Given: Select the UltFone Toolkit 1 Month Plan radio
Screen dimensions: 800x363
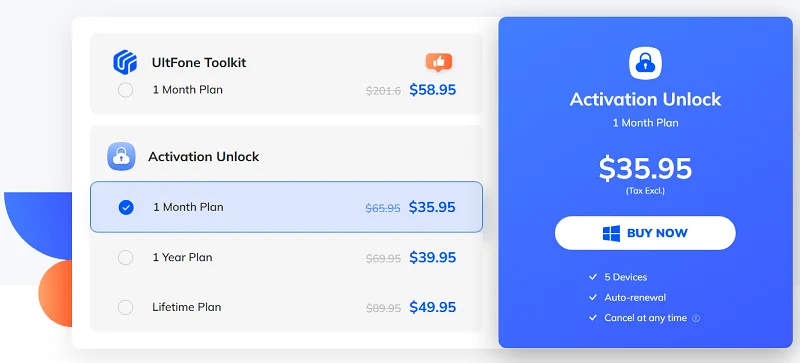Looking at the screenshot, I should [x=126, y=90].
